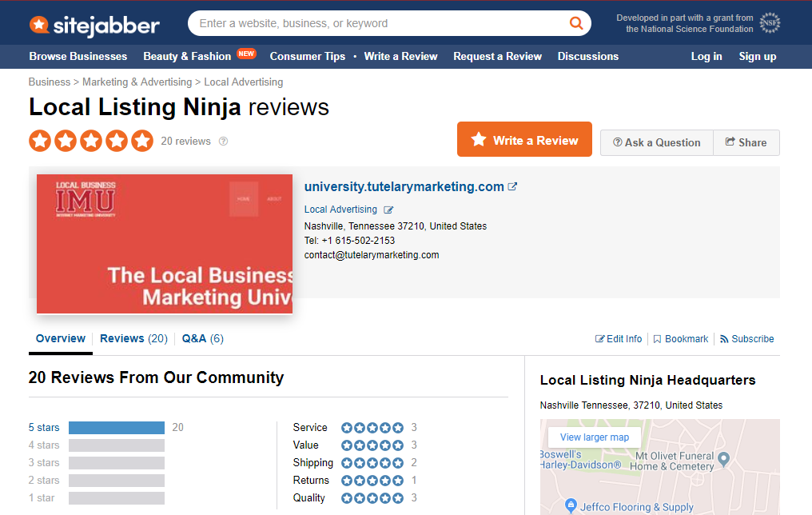Click the Business breadcrumb link
Viewport: 812px width, 515px height.
pyautogui.click(x=50, y=82)
